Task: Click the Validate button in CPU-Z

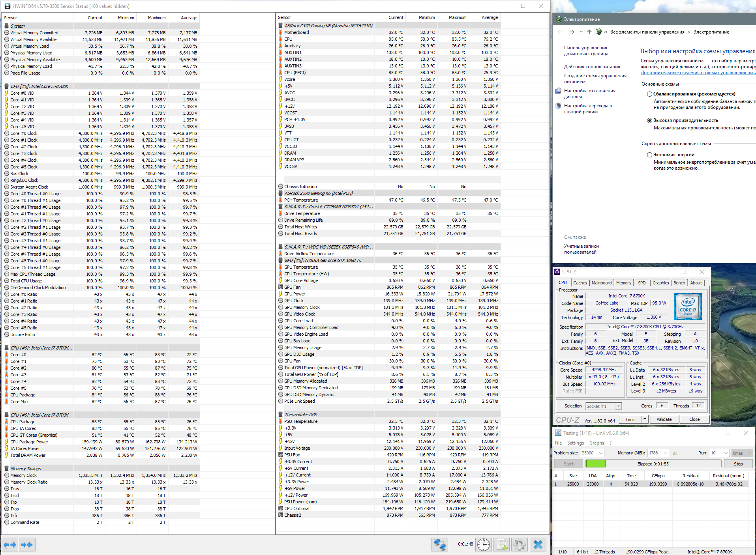Action: 664,419
